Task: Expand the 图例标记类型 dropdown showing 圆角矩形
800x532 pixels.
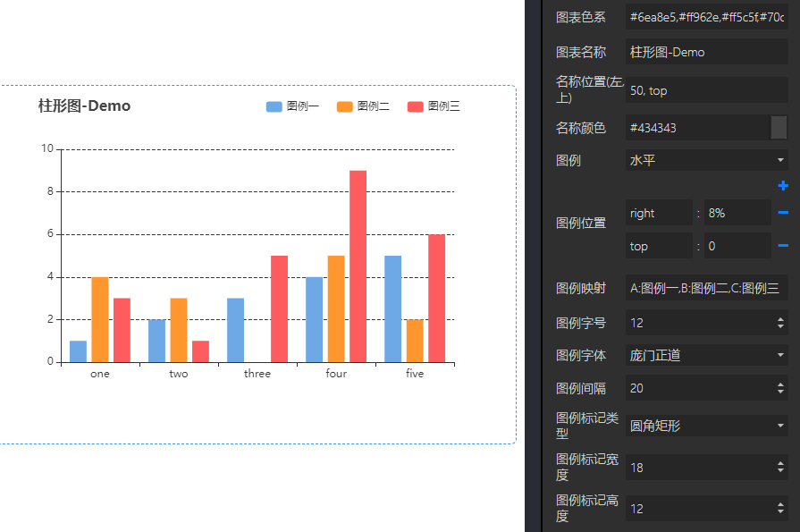Action: 706,426
